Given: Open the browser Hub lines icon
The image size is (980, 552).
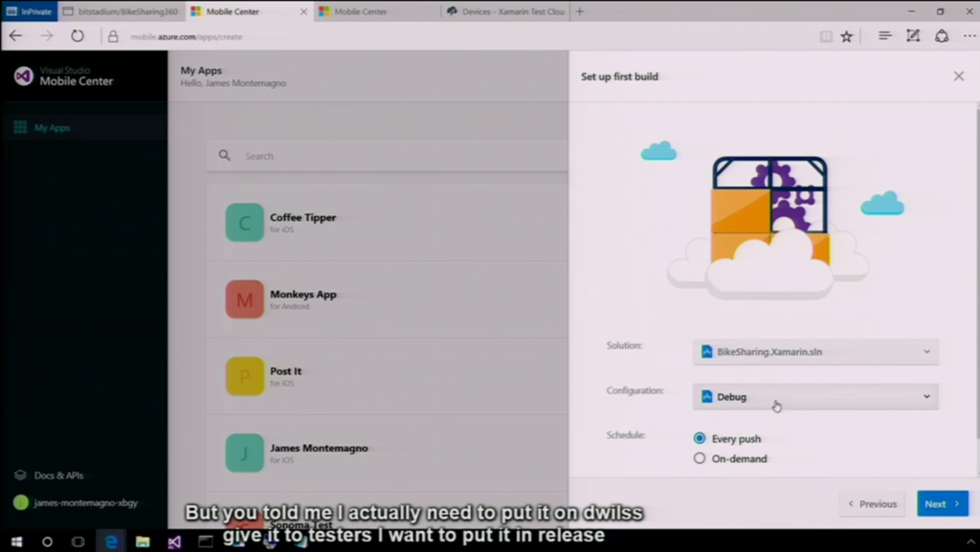Looking at the screenshot, I should pos(884,36).
